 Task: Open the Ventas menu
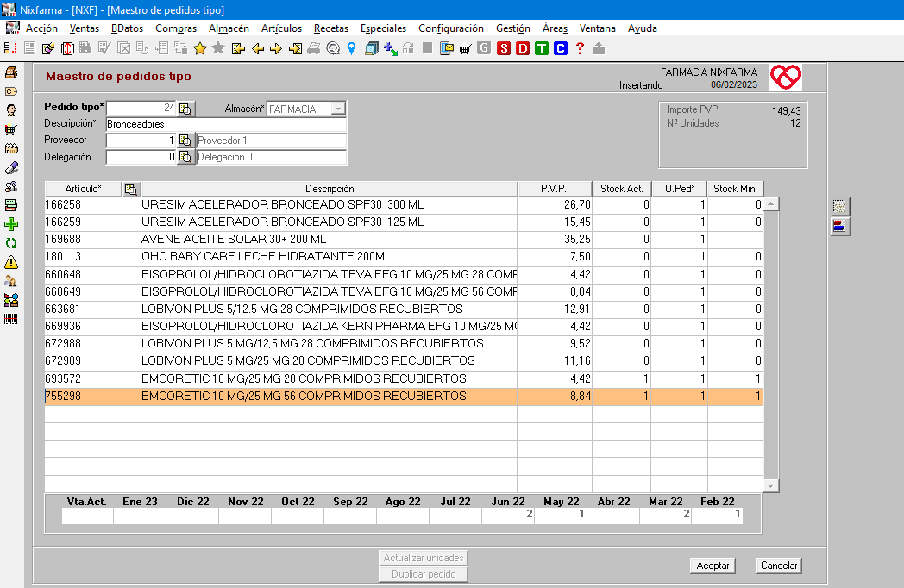(85, 28)
